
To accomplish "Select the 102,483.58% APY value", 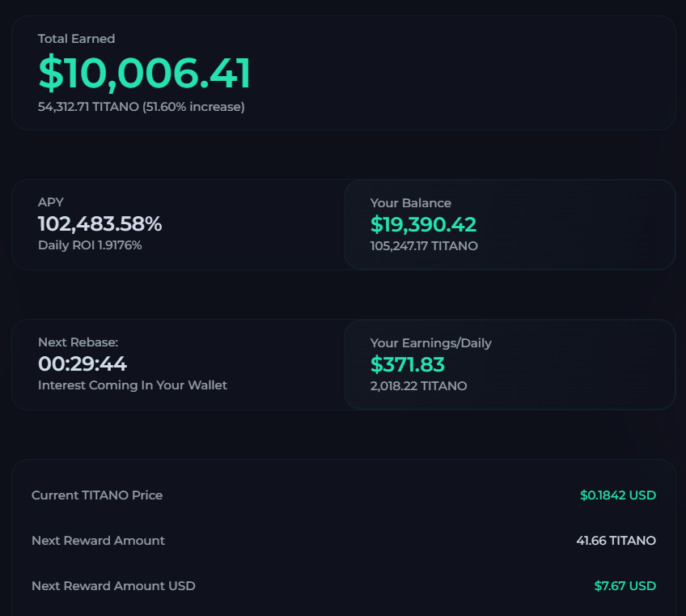I will (x=100, y=223).
